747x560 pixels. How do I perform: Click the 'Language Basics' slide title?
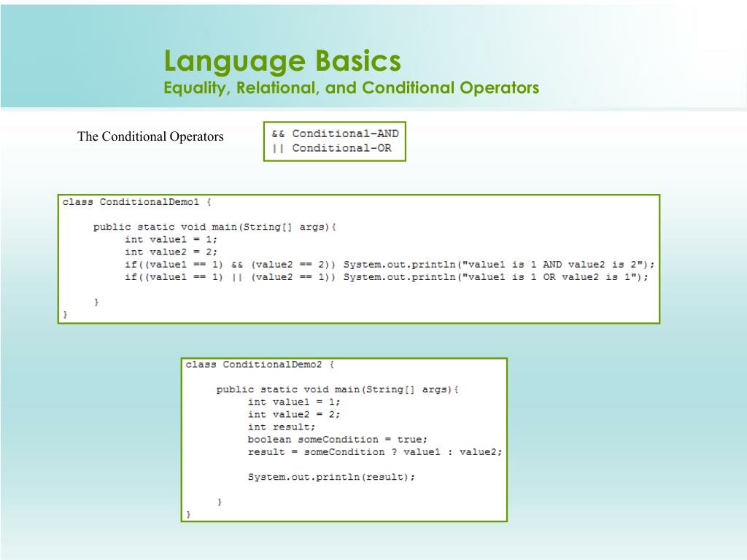point(282,62)
